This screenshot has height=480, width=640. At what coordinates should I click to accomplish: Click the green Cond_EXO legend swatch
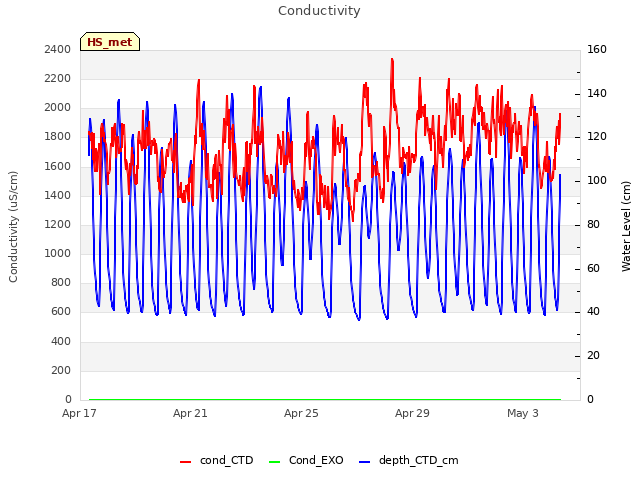274,462
